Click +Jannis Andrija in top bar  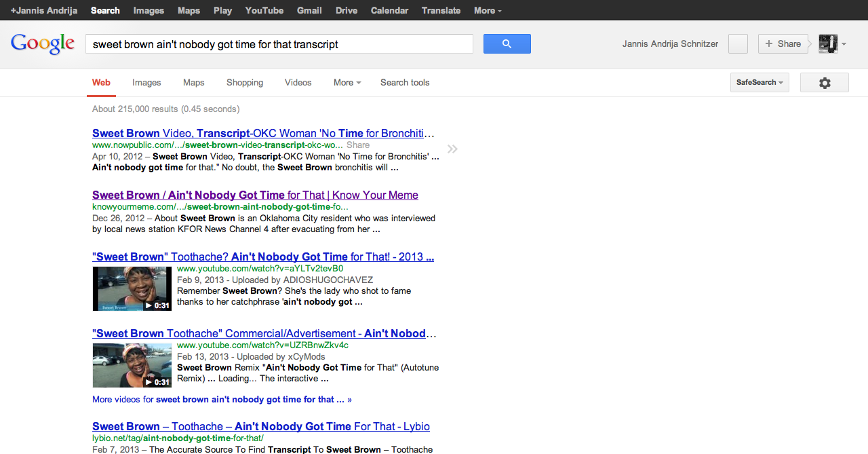(44, 10)
